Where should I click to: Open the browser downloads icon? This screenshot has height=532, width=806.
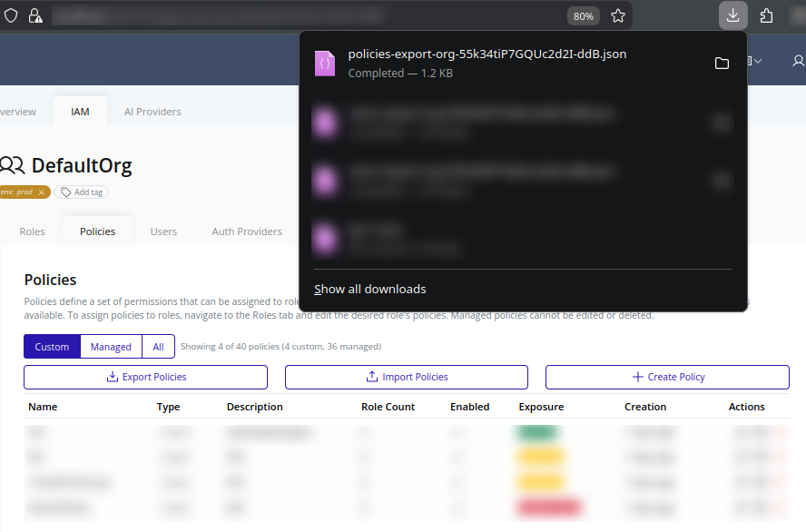732,15
